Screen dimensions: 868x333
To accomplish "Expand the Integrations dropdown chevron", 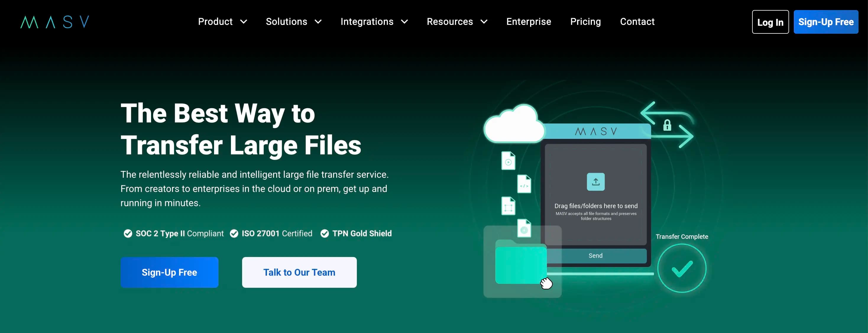I will point(404,22).
